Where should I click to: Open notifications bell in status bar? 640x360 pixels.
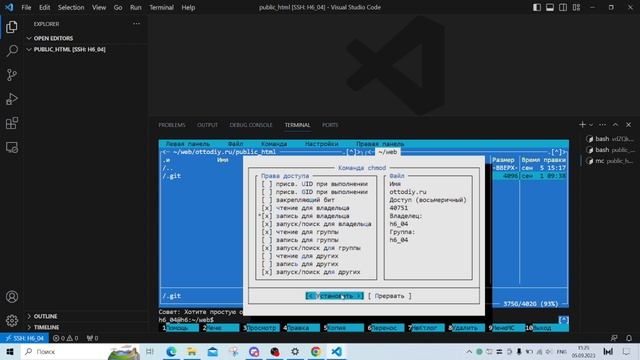pos(629,338)
